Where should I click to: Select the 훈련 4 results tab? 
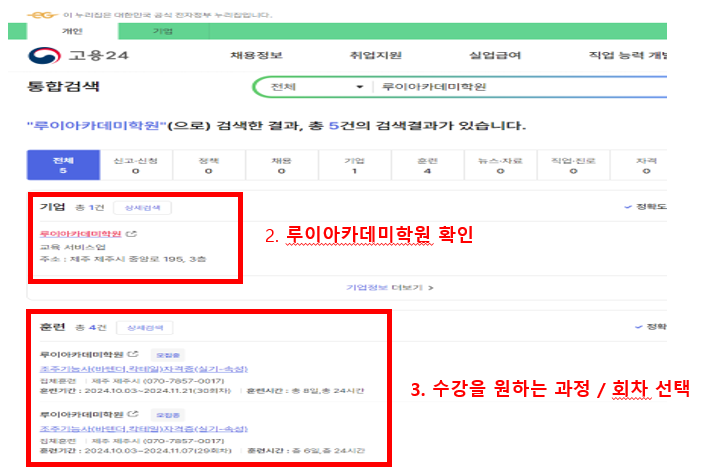(427, 165)
